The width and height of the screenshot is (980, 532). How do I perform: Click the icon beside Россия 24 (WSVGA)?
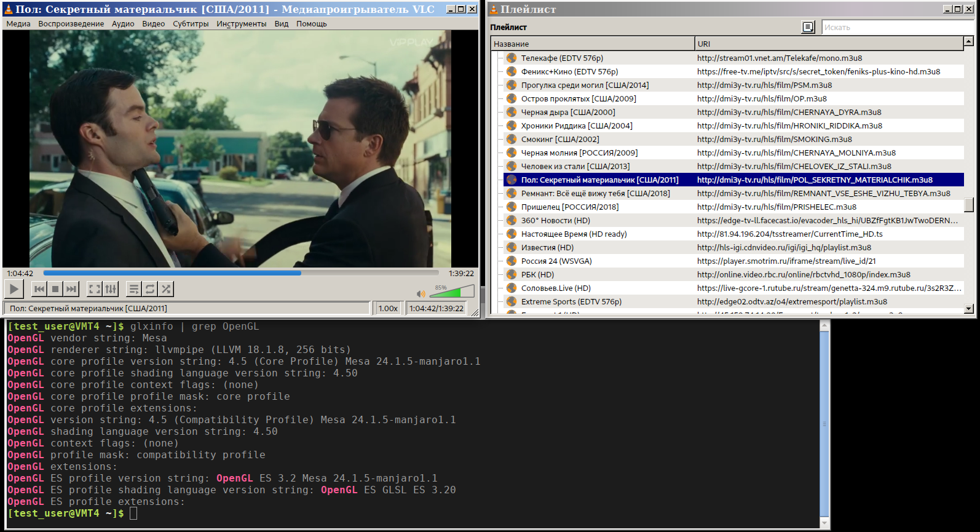512,261
